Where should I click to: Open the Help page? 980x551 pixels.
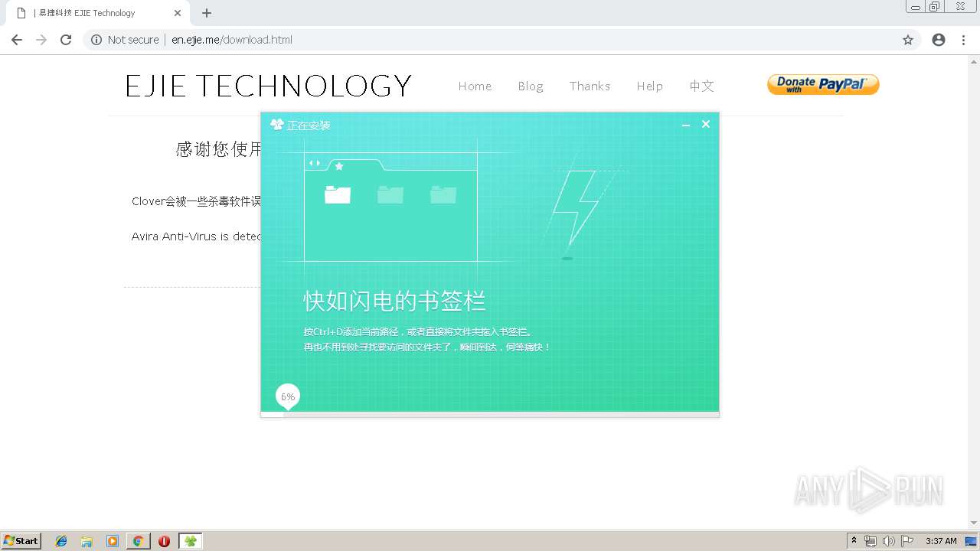coord(649,86)
